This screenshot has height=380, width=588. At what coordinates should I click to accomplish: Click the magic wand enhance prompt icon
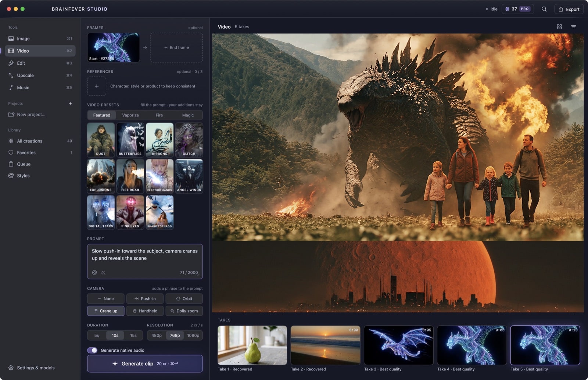coord(104,272)
